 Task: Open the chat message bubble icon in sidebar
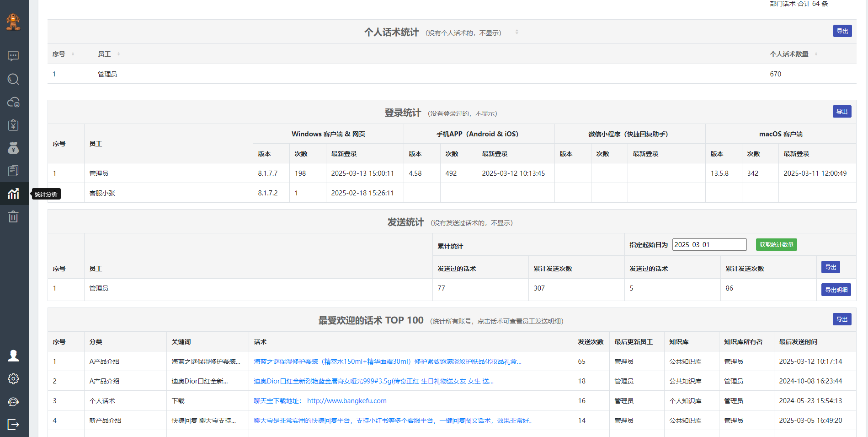click(13, 56)
